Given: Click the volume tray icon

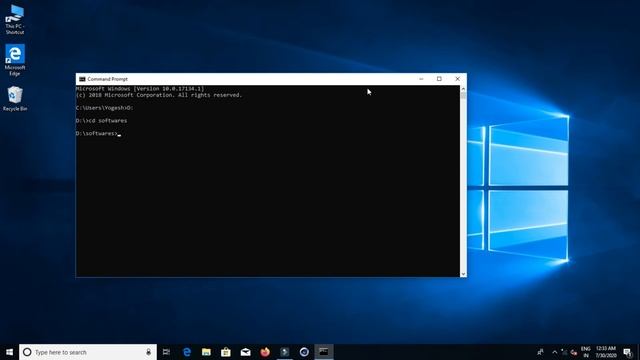Looking at the screenshot, I should point(574,352).
